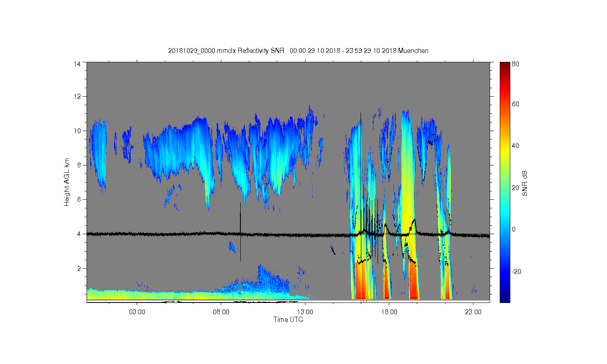Click the height tick label 8
The width and height of the screenshot is (607, 364).
pos(79,165)
